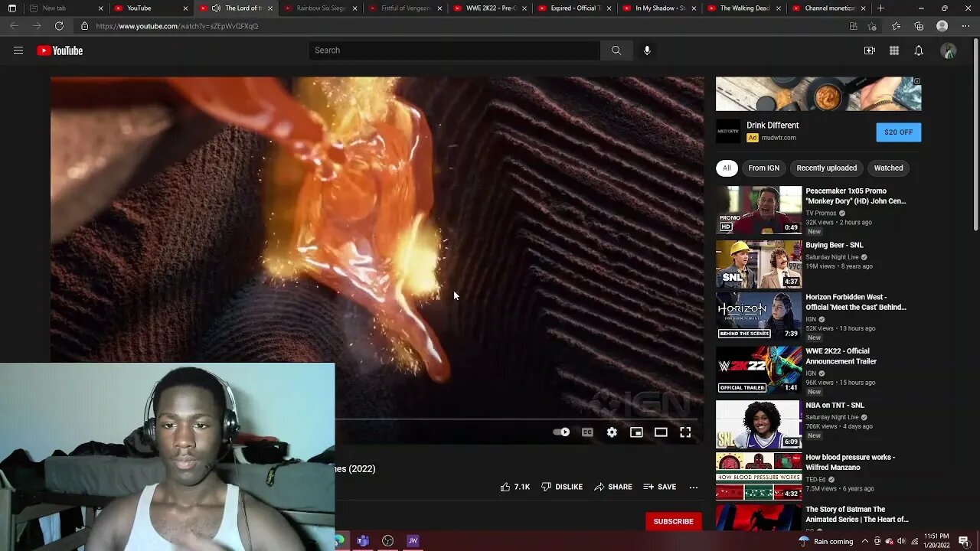Open the Buying Beer - SNL thumbnail
The image size is (980, 551).
point(759,264)
